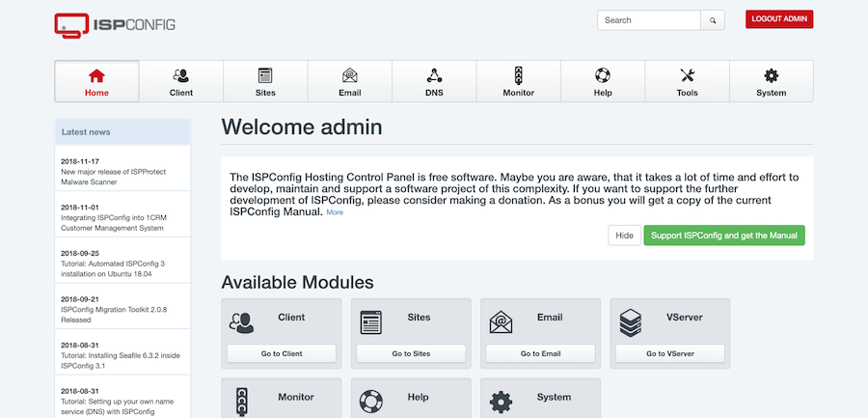Click the Email module card envelope icon
Image resolution: width=868 pixels, height=418 pixels.
pos(501,322)
